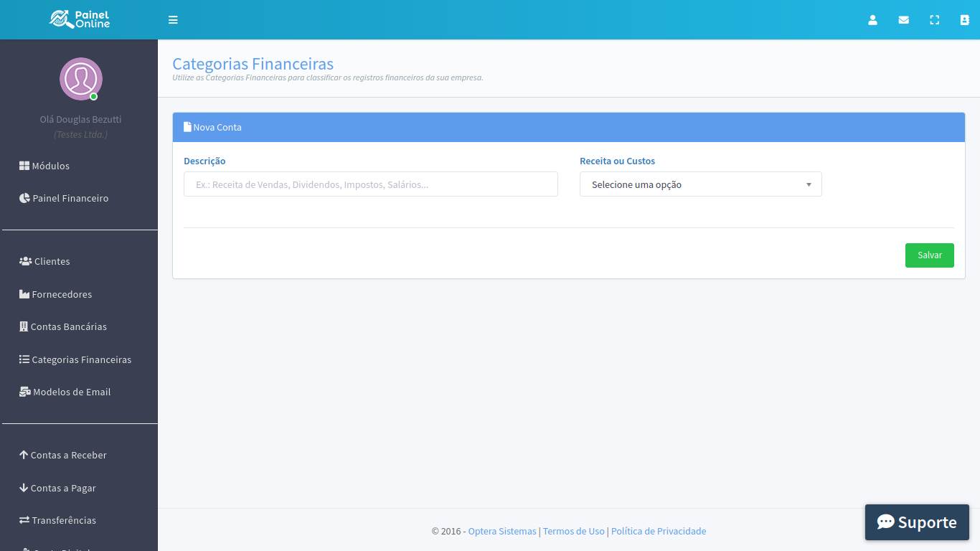The image size is (980, 551).
Task: Toggle fullscreen mode icon
Action: (x=934, y=20)
